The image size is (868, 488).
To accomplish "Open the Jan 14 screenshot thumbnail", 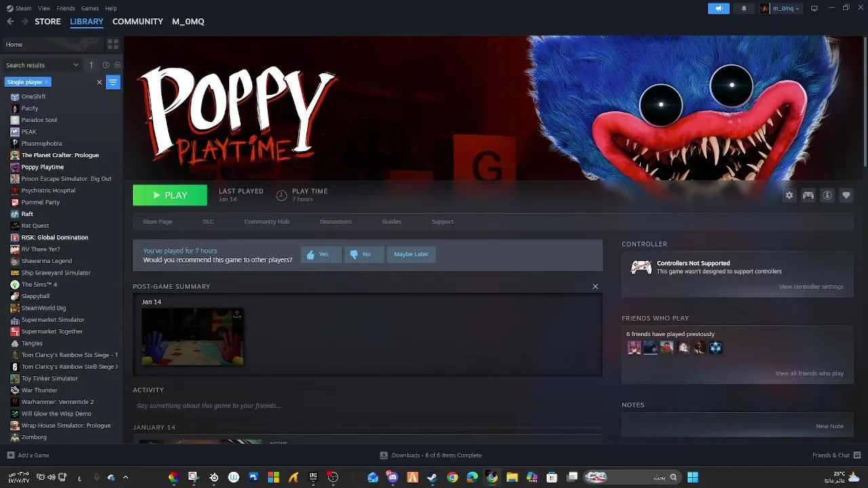I will tap(193, 338).
